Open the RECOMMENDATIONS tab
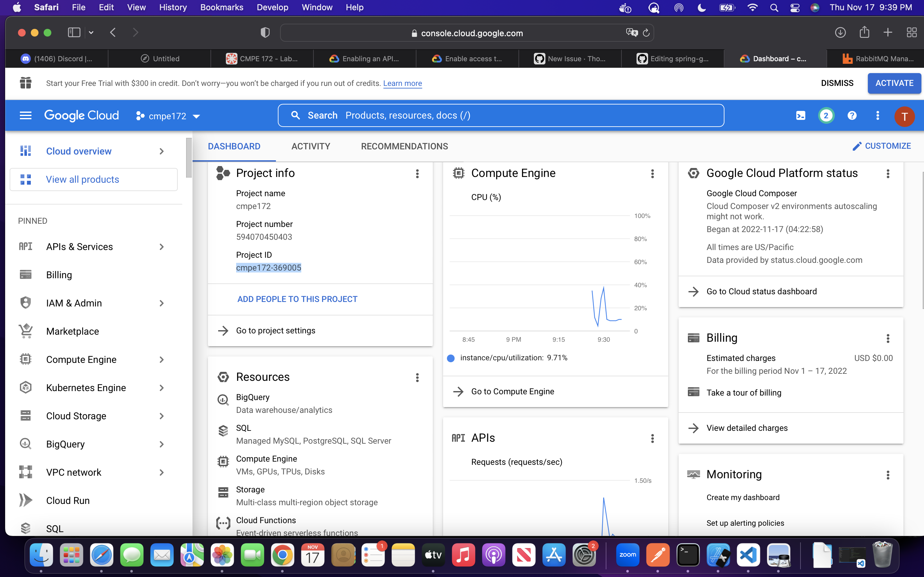Screen dimensions: 924x577 (404, 146)
